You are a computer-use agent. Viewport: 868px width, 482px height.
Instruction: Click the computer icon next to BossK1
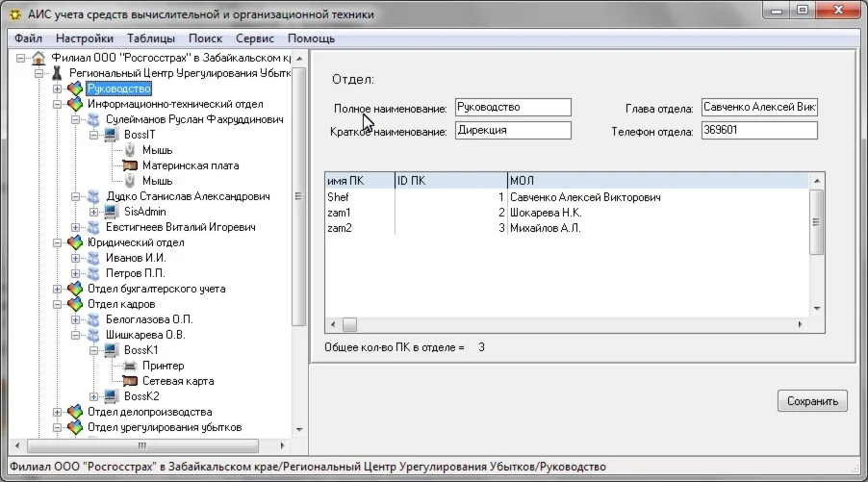pos(112,350)
